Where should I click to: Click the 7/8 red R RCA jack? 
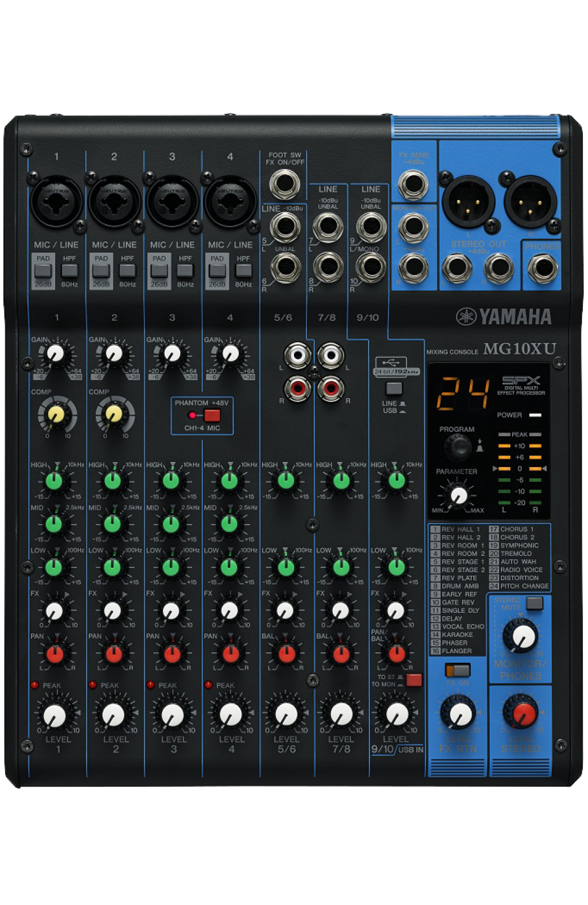pos(331,388)
